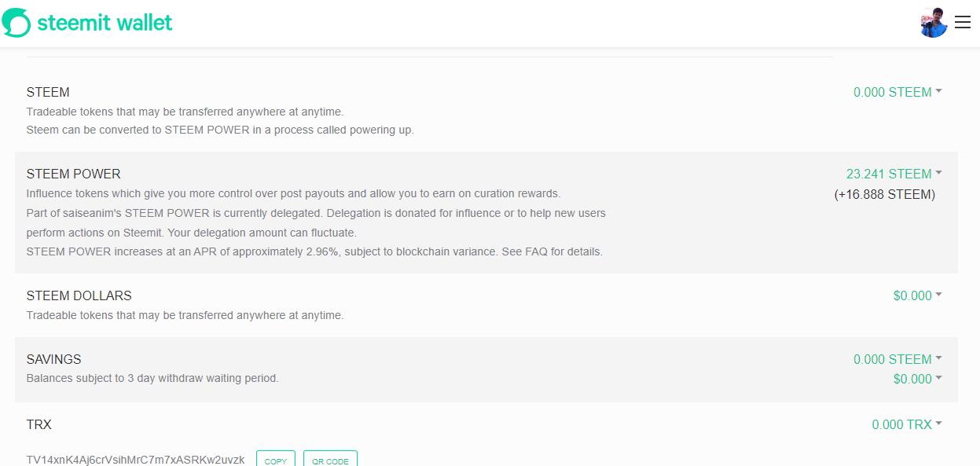The image size is (980, 466).
Task: Show the TRX QR CODE
Action: [330, 460]
